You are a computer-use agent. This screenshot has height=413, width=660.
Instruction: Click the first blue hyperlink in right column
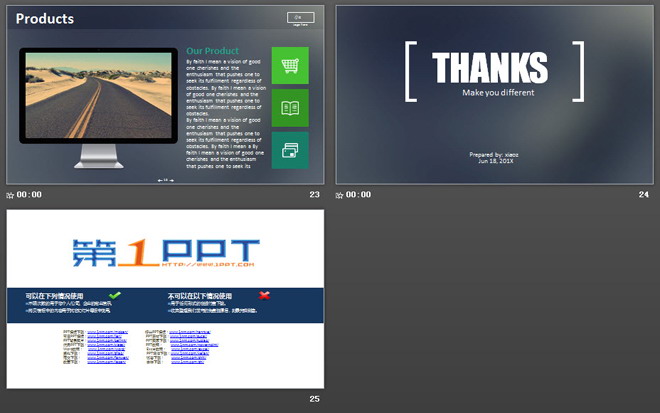pyautogui.click(x=190, y=332)
